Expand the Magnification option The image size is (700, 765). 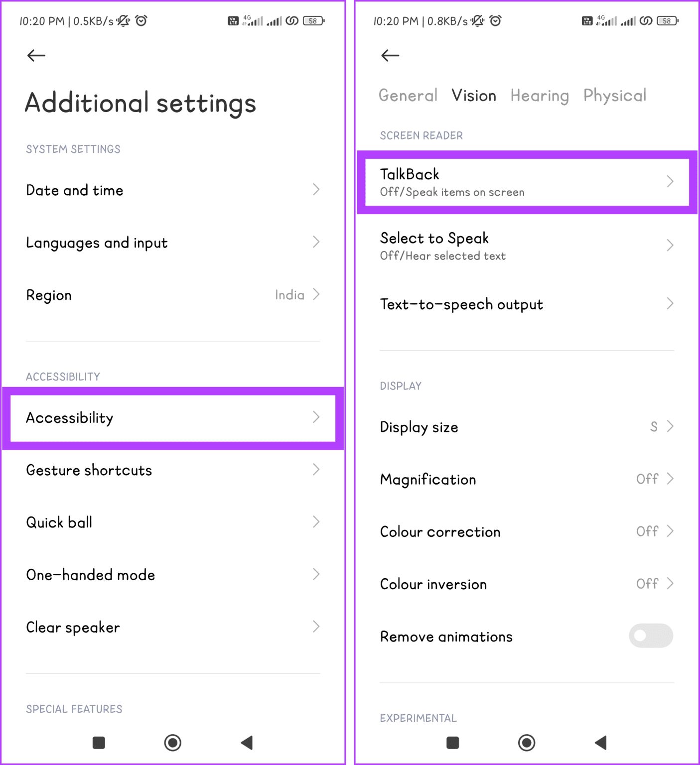coord(526,479)
